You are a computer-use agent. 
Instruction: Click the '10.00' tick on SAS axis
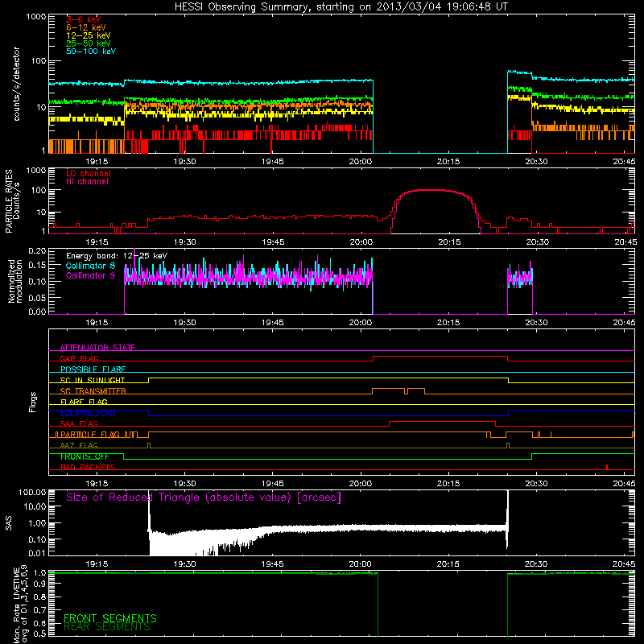point(35,506)
